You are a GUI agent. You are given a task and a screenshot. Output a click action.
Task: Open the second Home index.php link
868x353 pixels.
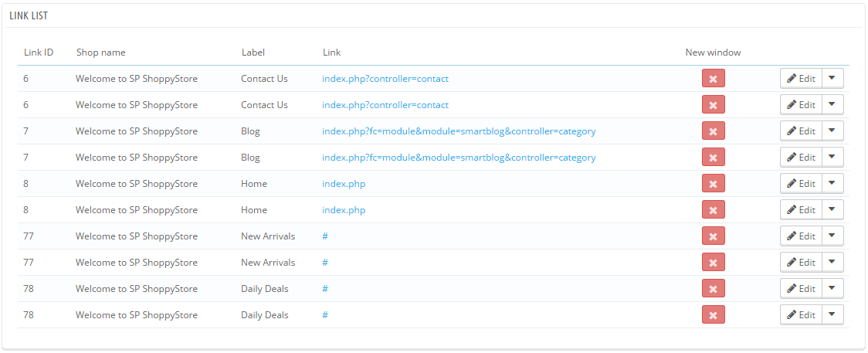coord(344,209)
